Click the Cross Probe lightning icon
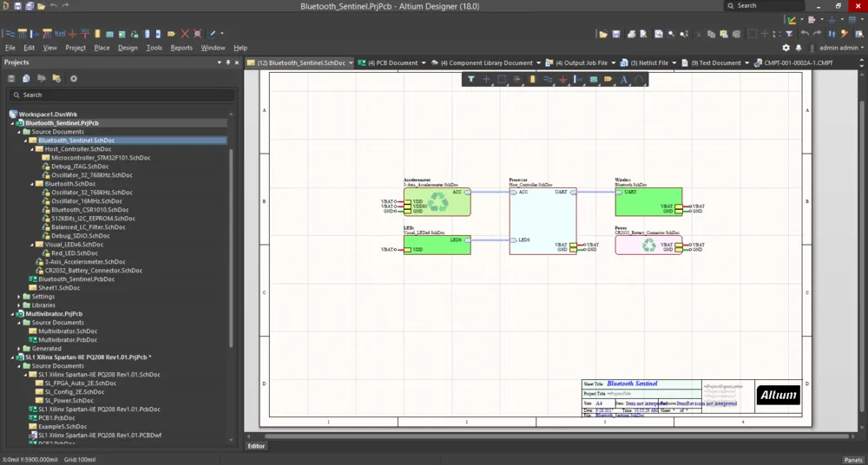Image resolution: width=868 pixels, height=465 pixels. [x=845, y=35]
